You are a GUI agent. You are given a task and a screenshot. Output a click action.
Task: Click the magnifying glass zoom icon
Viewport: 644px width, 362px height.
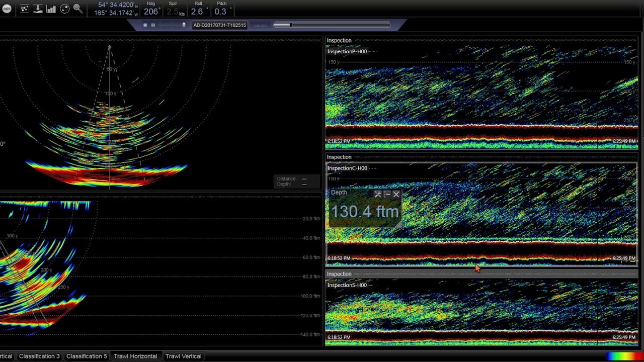(78, 9)
